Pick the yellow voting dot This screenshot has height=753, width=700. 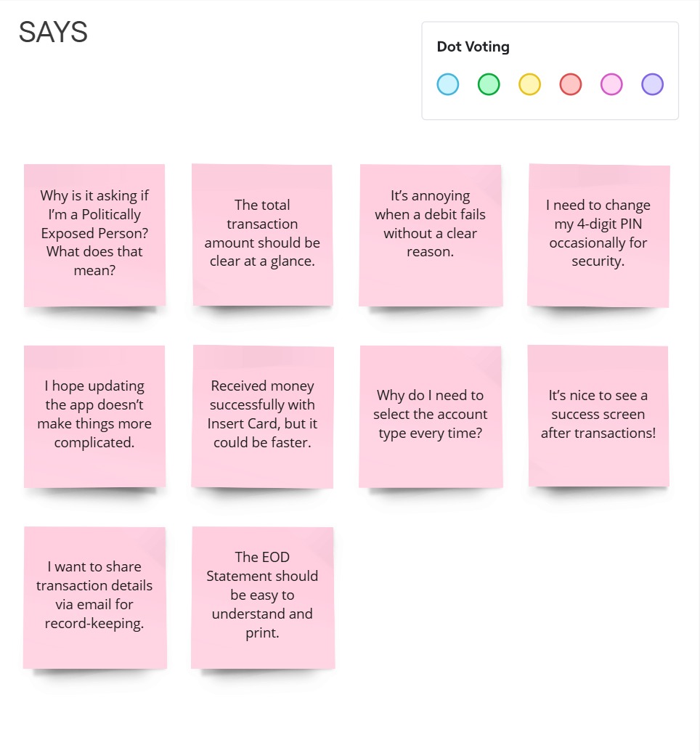click(529, 84)
